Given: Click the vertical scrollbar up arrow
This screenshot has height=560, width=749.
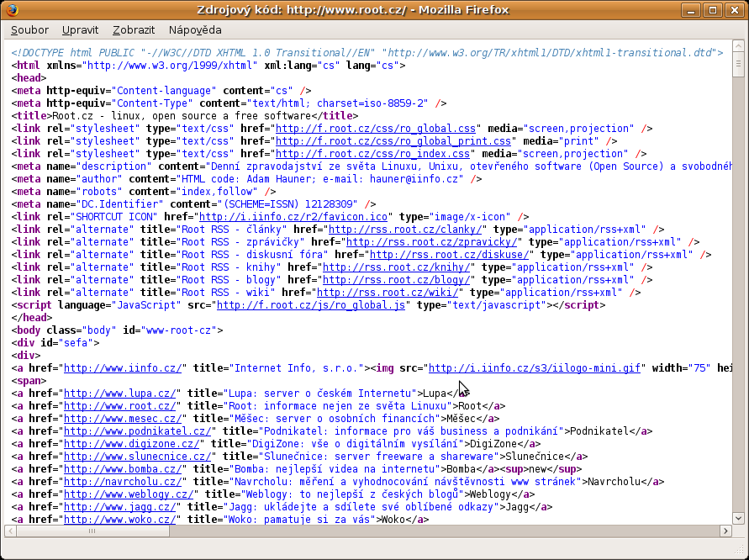Looking at the screenshot, I should [x=738, y=46].
